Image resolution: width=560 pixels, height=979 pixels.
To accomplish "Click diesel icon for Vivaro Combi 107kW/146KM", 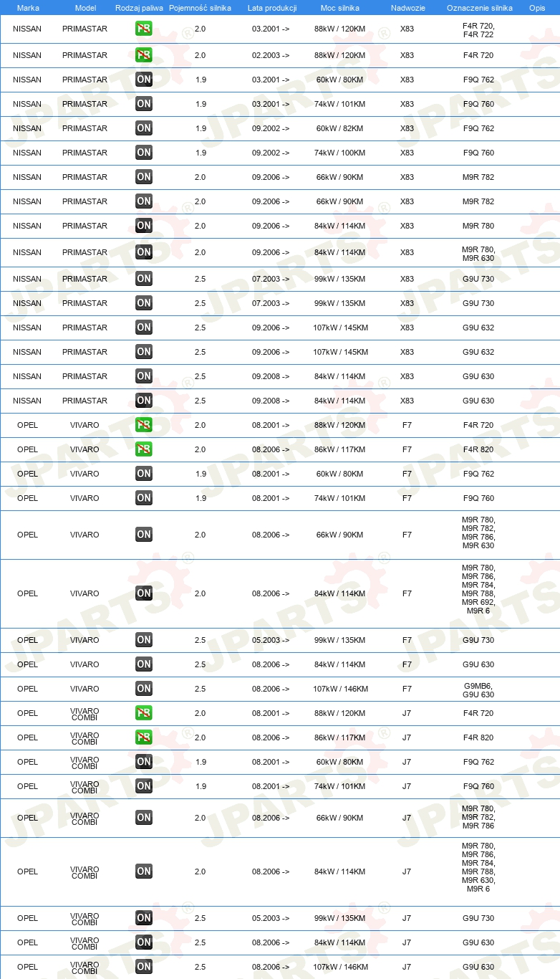I will click(144, 967).
